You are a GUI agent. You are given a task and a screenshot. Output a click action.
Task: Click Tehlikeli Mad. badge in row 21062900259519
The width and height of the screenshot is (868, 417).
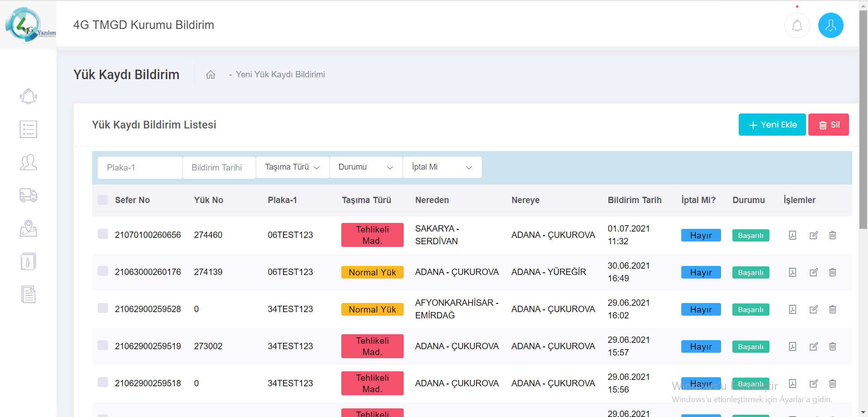pyautogui.click(x=373, y=346)
